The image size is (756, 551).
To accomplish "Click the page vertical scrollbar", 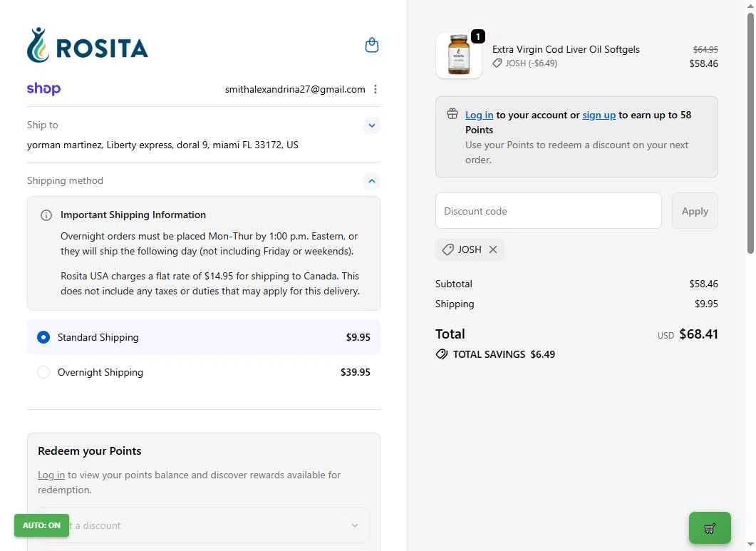I will [x=750, y=133].
